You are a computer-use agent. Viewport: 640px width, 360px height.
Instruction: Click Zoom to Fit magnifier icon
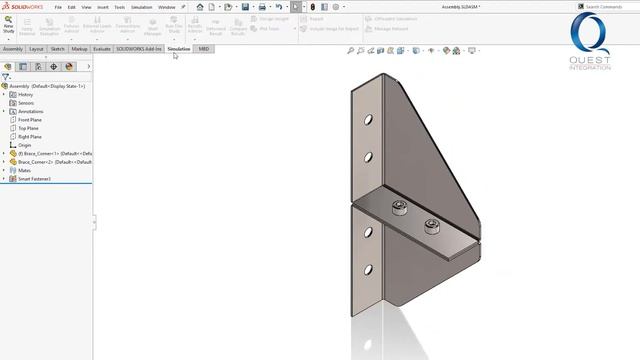[351, 51]
